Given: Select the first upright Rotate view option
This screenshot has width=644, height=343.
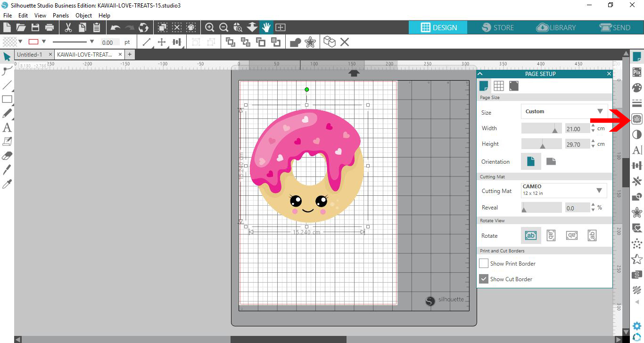Looking at the screenshot, I should [530, 235].
